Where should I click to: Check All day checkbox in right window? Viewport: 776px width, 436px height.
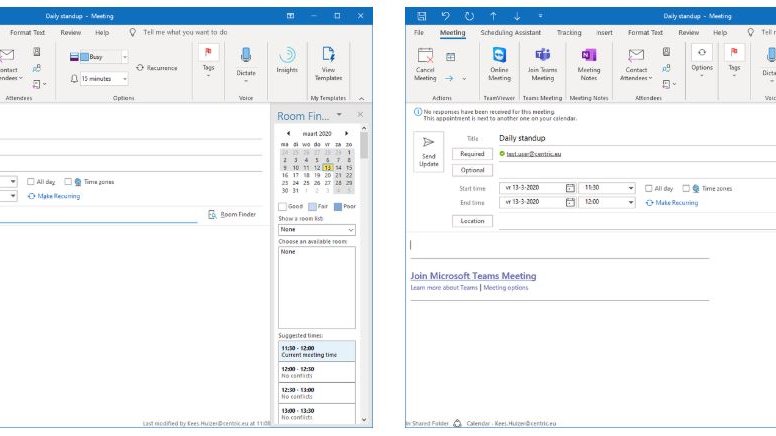click(648, 188)
